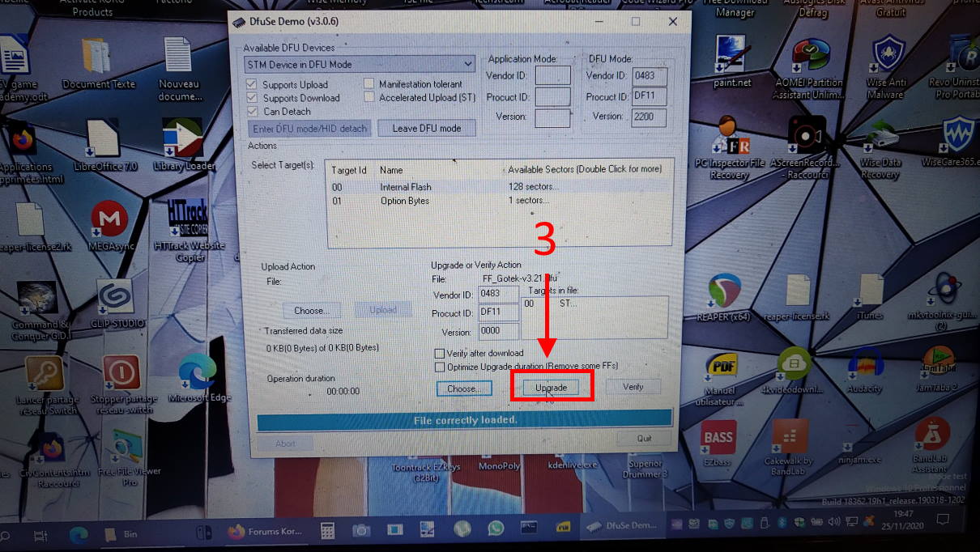Image resolution: width=980 pixels, height=552 pixels.
Task: Toggle the Supports Download checkbox
Action: click(x=252, y=98)
